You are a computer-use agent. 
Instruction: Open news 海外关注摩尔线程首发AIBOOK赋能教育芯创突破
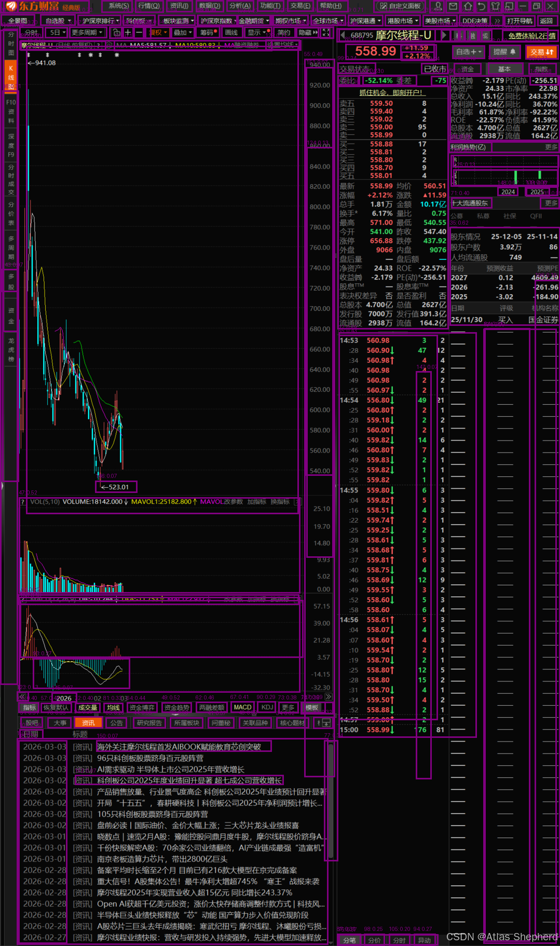[179, 747]
